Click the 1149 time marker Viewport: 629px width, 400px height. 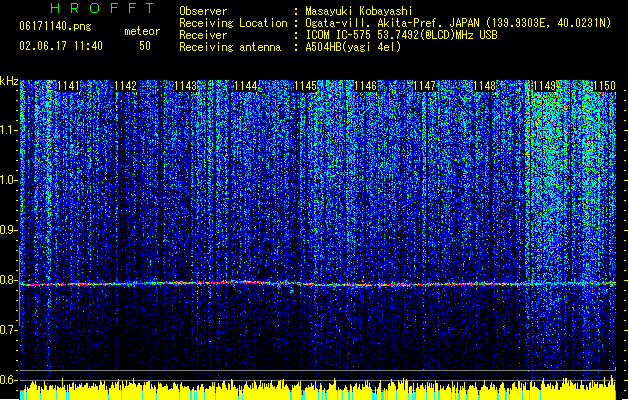544,86
